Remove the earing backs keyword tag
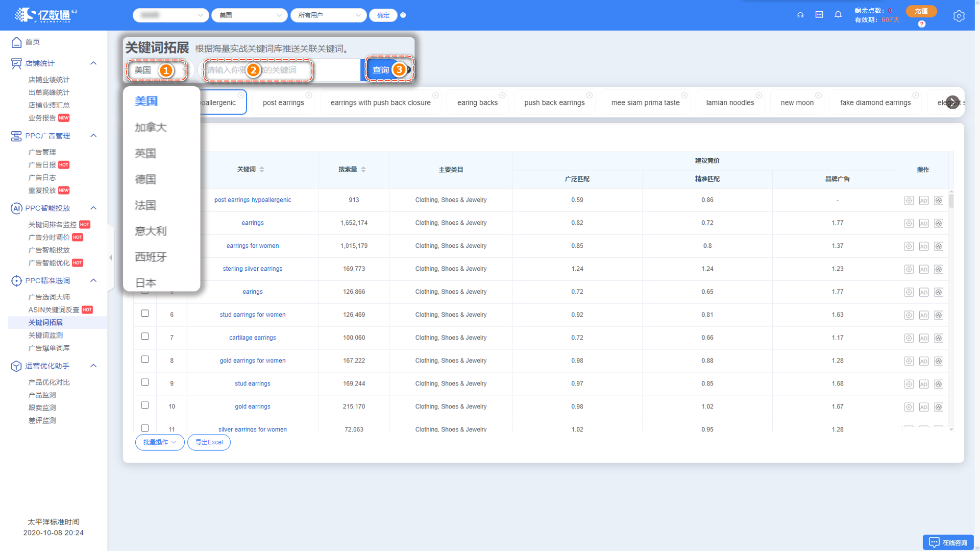The image size is (980, 551). click(502, 95)
